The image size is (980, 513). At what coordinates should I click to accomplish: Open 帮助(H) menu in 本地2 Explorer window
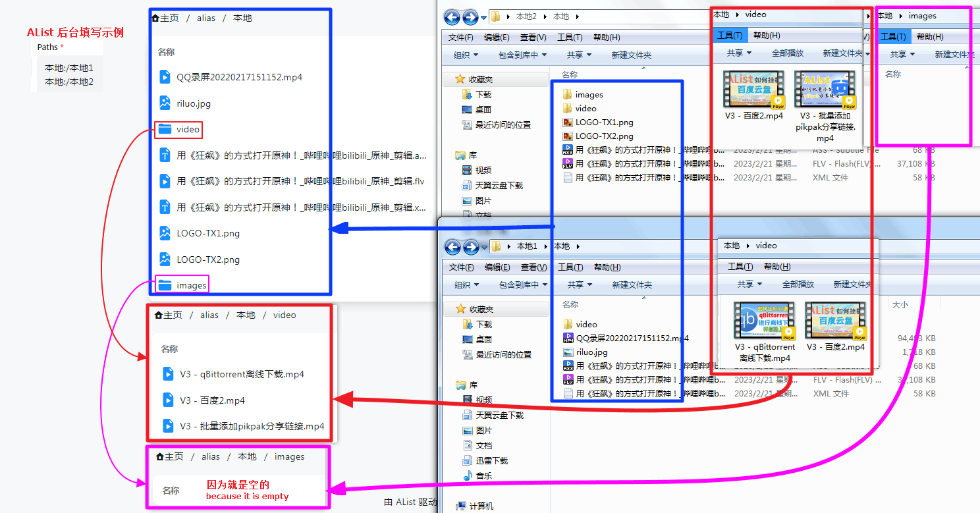pyautogui.click(x=606, y=38)
